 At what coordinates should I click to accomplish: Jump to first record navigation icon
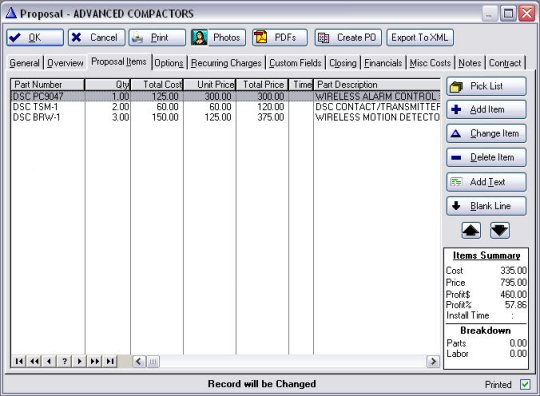point(19,361)
